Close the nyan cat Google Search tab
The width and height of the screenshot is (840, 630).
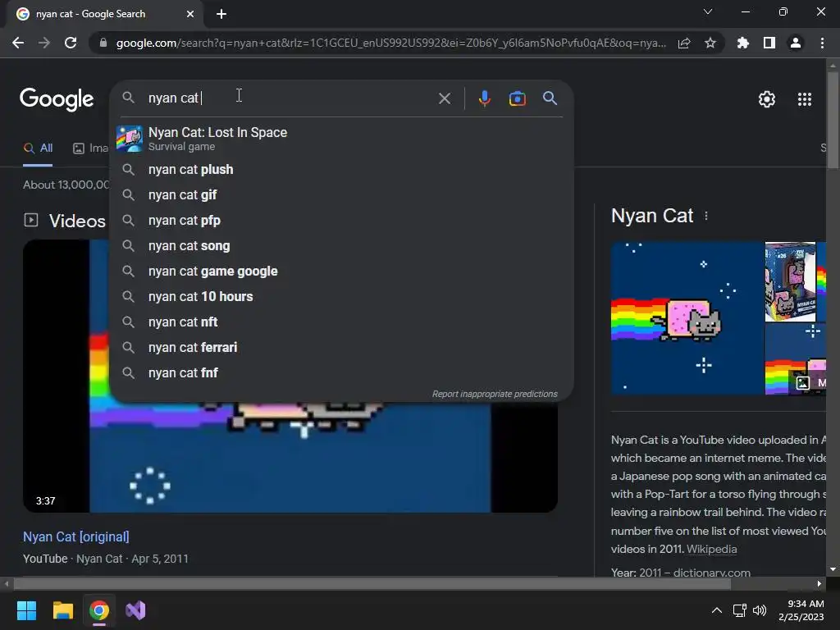(x=190, y=14)
